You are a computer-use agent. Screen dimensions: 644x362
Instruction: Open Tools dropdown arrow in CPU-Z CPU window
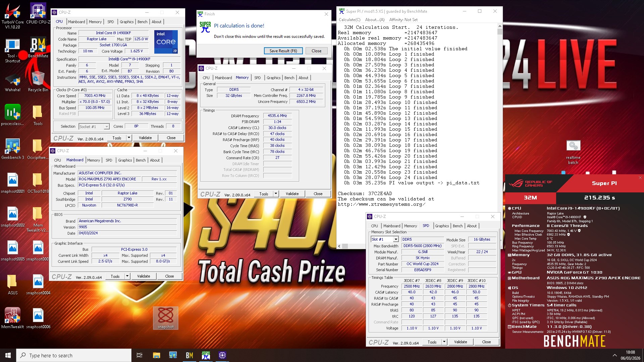coord(128,138)
